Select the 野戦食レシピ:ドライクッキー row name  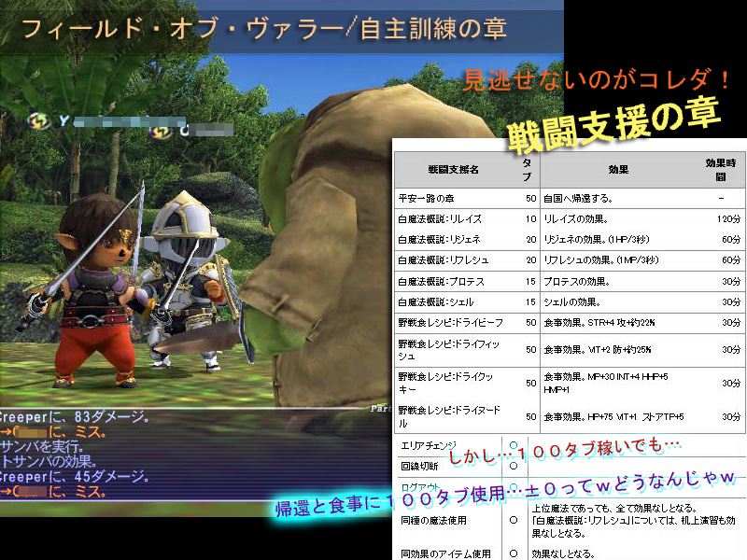(445, 384)
